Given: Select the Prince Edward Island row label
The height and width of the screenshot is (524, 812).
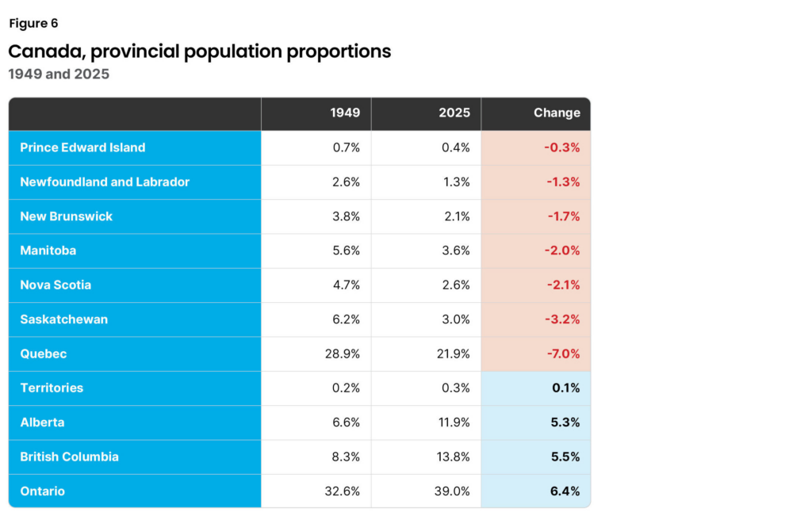Looking at the screenshot, I should 82,147.
